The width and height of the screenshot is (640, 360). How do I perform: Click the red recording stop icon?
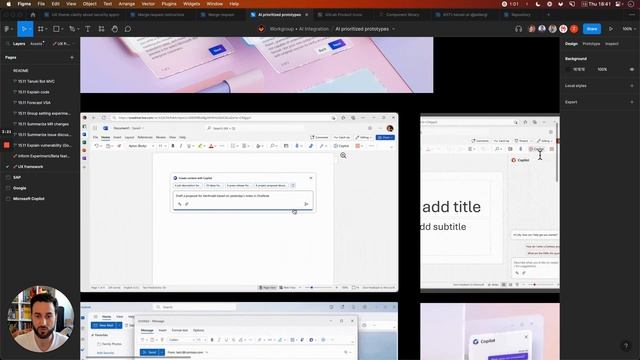tap(7, 145)
